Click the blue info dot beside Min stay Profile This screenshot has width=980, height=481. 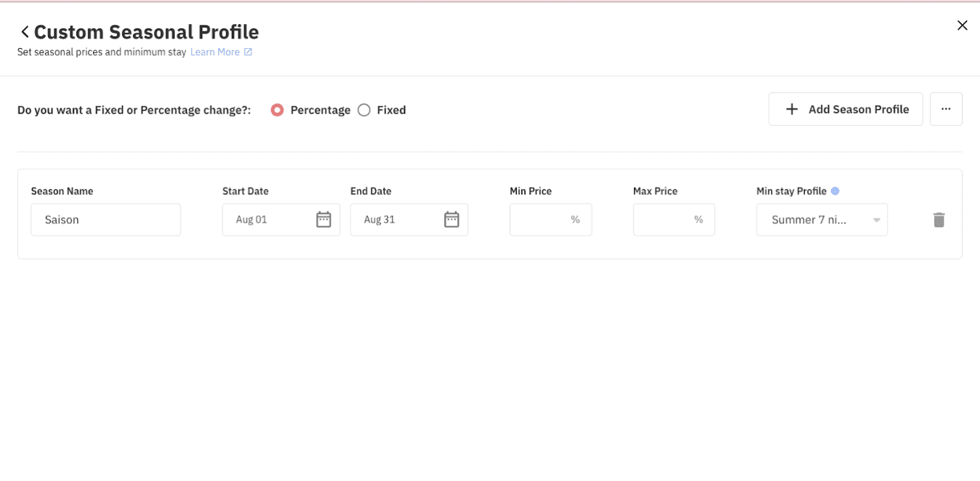point(836,191)
